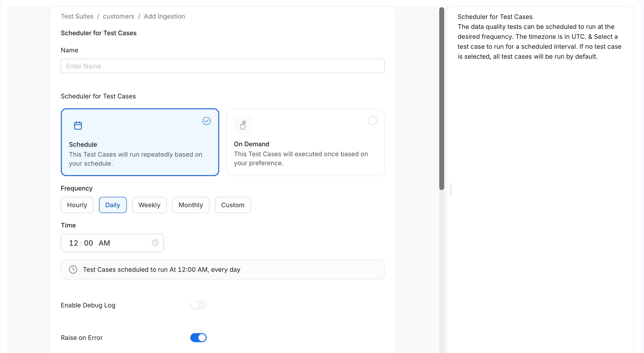Open the 12:00 AM time picker

112,243
